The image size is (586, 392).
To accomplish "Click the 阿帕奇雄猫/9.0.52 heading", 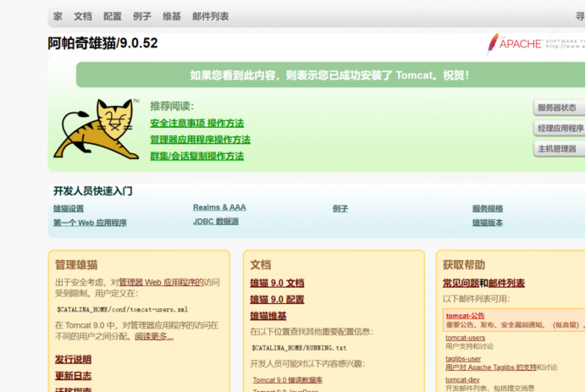I will point(102,43).
